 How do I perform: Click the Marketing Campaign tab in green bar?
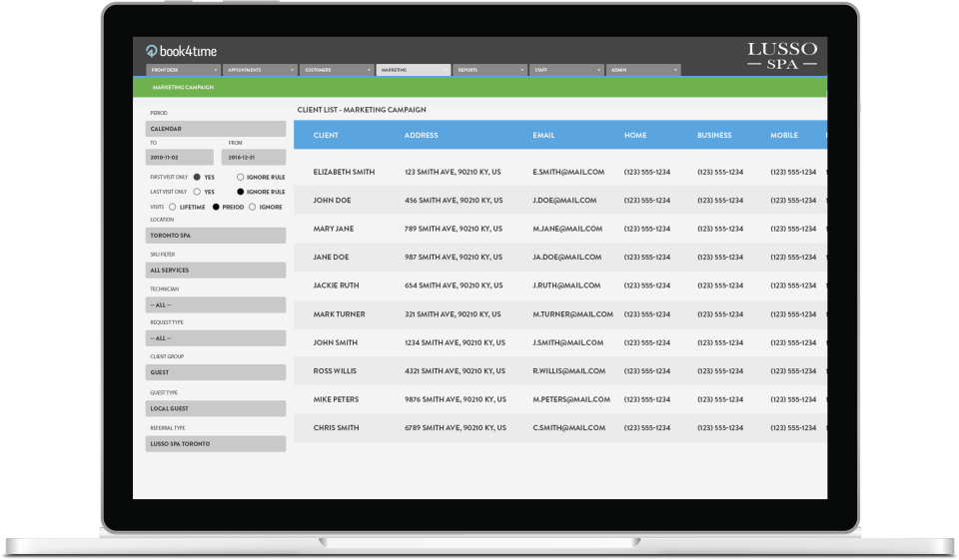pos(176,88)
